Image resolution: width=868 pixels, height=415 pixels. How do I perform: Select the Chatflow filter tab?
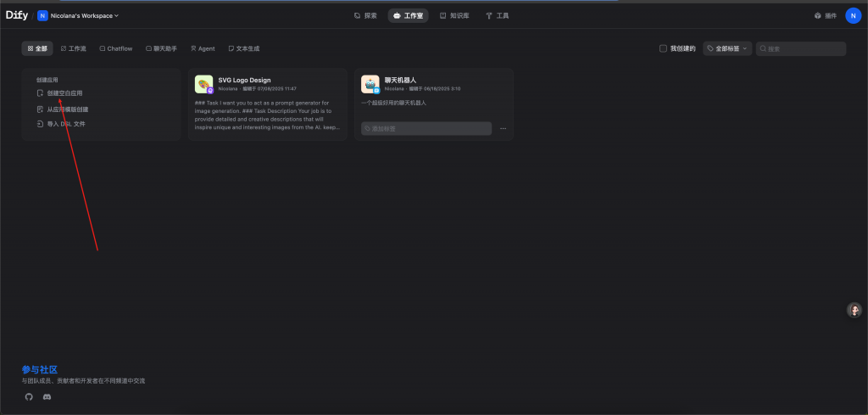click(115, 49)
